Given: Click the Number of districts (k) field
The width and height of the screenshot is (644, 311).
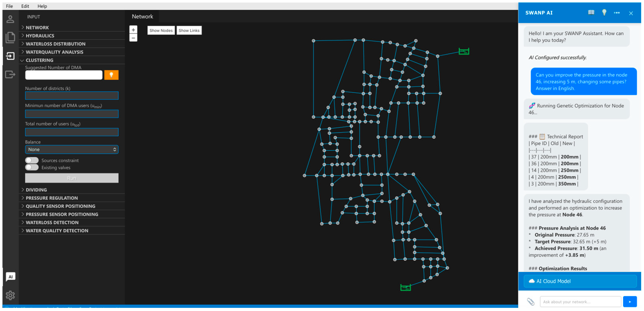Looking at the screenshot, I should tap(72, 95).
